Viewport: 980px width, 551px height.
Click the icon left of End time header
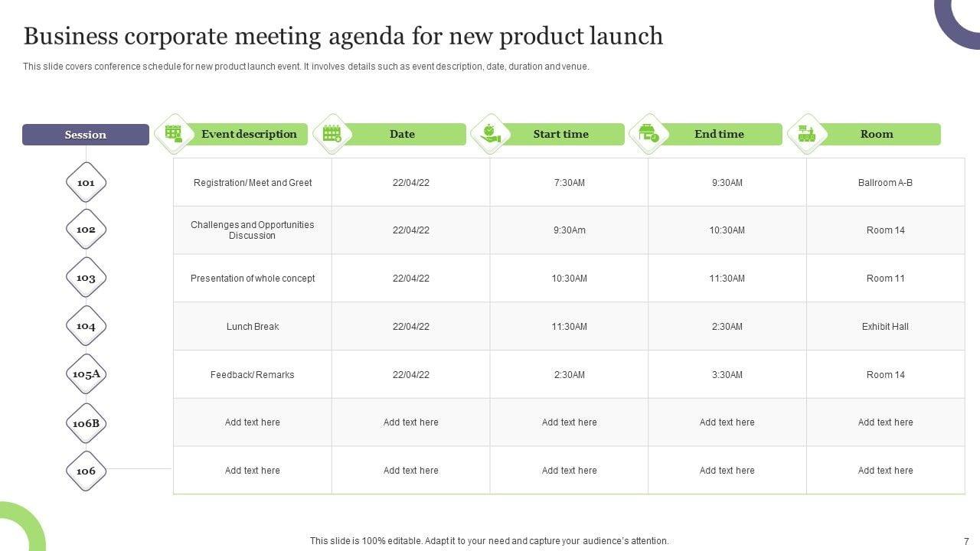click(648, 134)
